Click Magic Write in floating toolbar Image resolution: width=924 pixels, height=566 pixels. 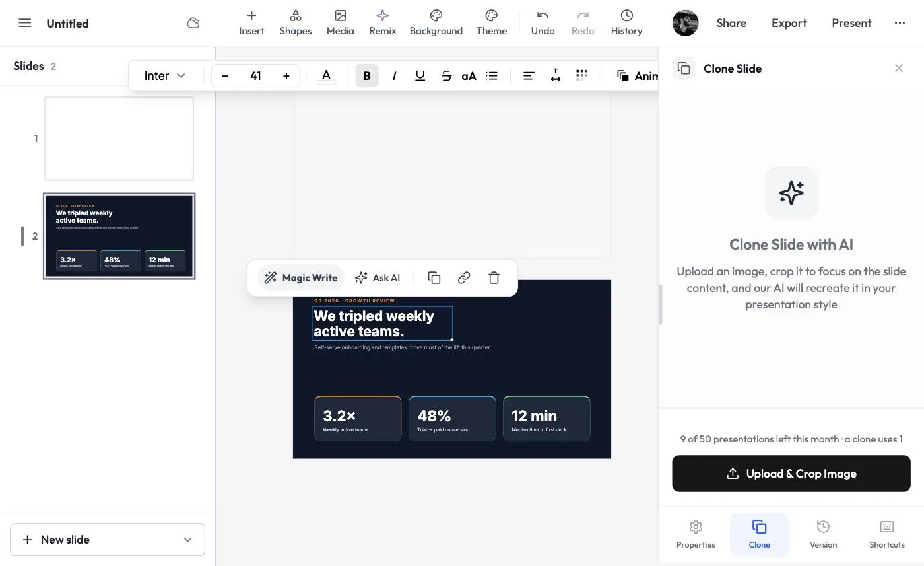tap(301, 278)
